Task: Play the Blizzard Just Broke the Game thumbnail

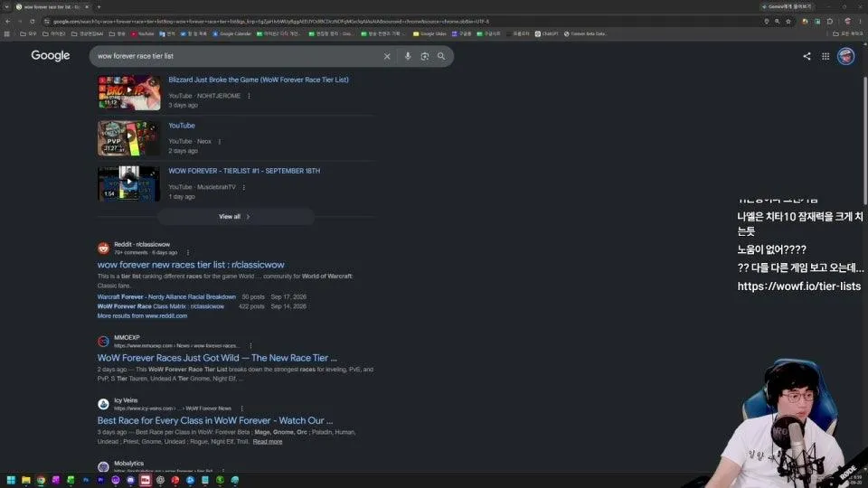Action: pyautogui.click(x=129, y=92)
